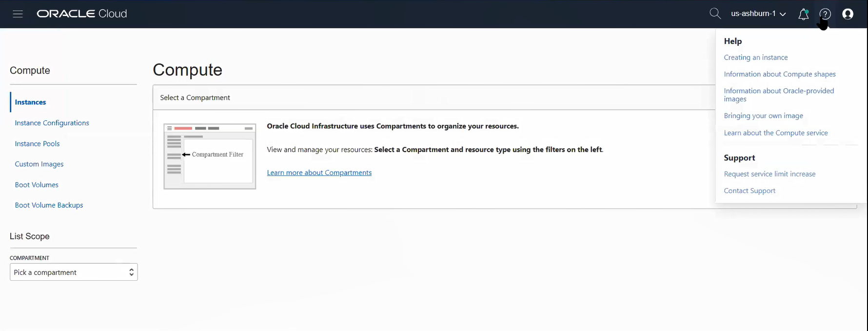Open Instance Configurations in sidebar
The width and height of the screenshot is (868, 331).
point(52,123)
